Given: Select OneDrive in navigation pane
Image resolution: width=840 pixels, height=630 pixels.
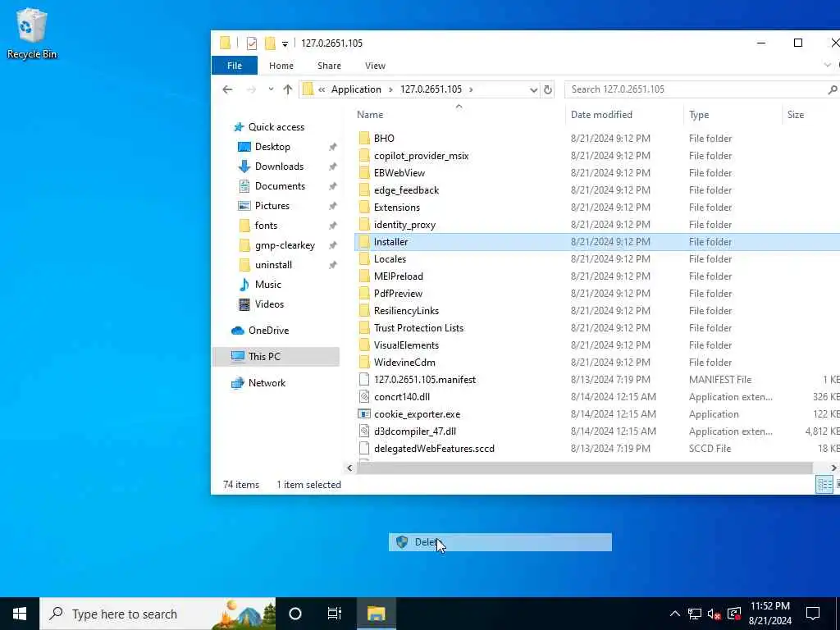Looking at the screenshot, I should 268,331.
